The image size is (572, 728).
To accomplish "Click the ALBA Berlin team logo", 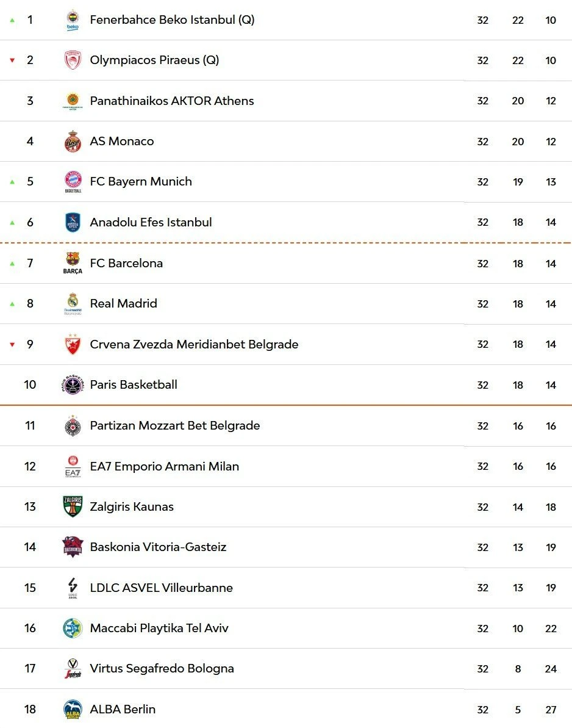I will [x=73, y=709].
